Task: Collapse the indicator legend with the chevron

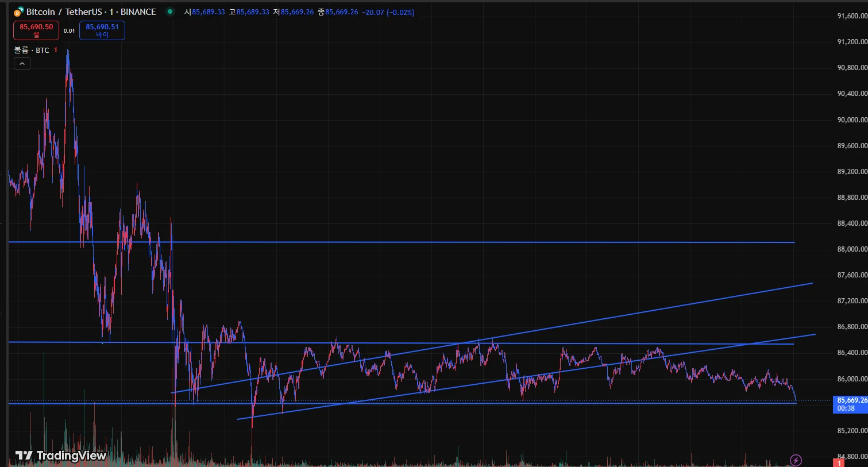Action: click(22, 64)
